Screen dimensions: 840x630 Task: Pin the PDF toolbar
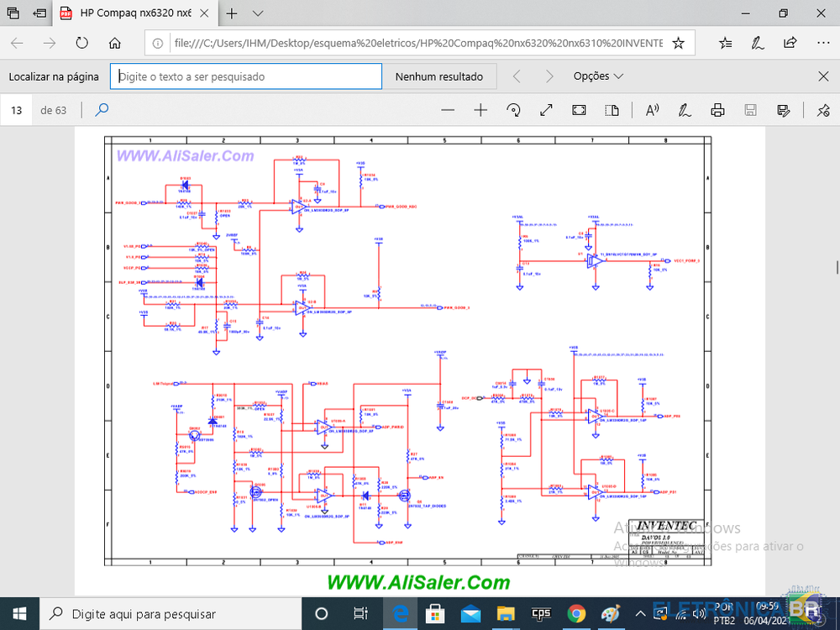coord(823,110)
